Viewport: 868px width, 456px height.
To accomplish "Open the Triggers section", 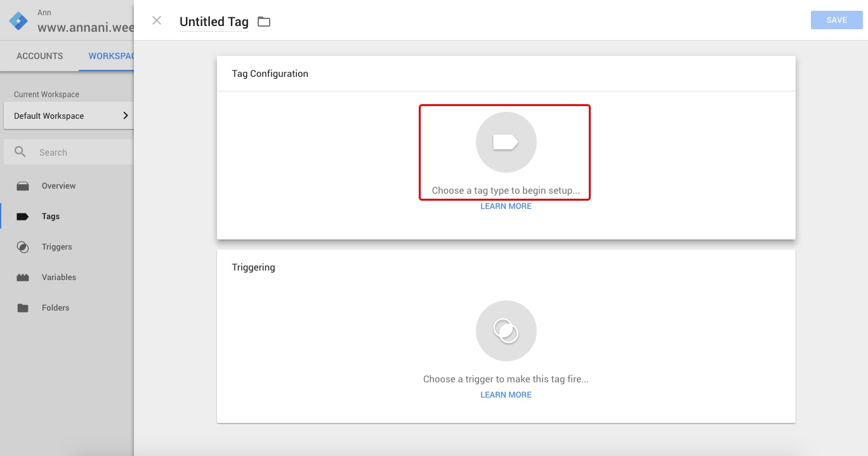I will coord(57,247).
